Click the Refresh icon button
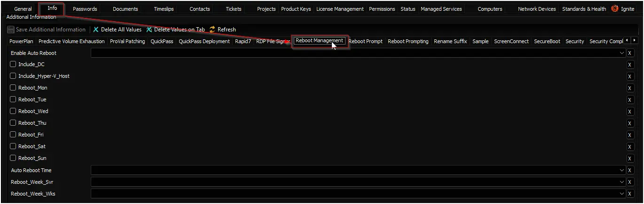 pos(223,30)
